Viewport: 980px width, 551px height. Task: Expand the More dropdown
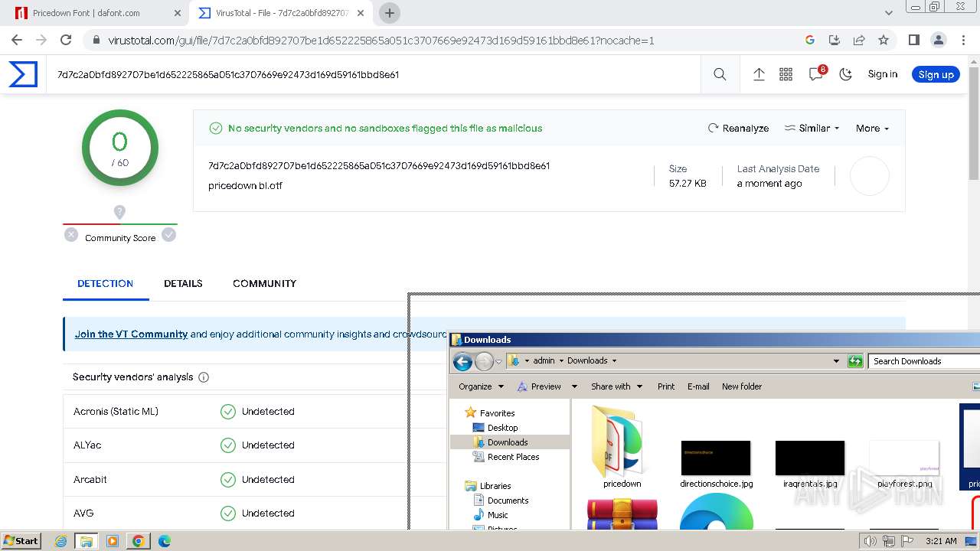[872, 128]
